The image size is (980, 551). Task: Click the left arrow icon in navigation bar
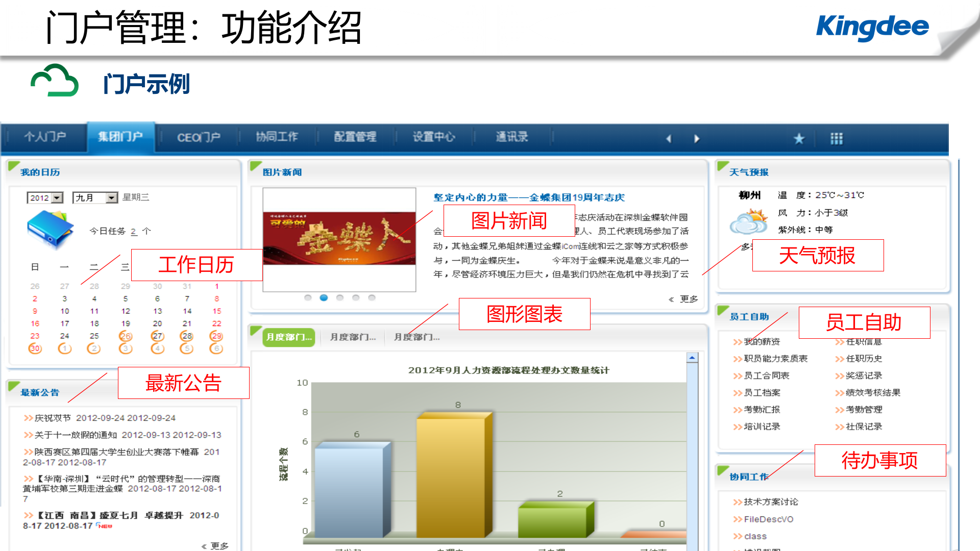coord(669,138)
